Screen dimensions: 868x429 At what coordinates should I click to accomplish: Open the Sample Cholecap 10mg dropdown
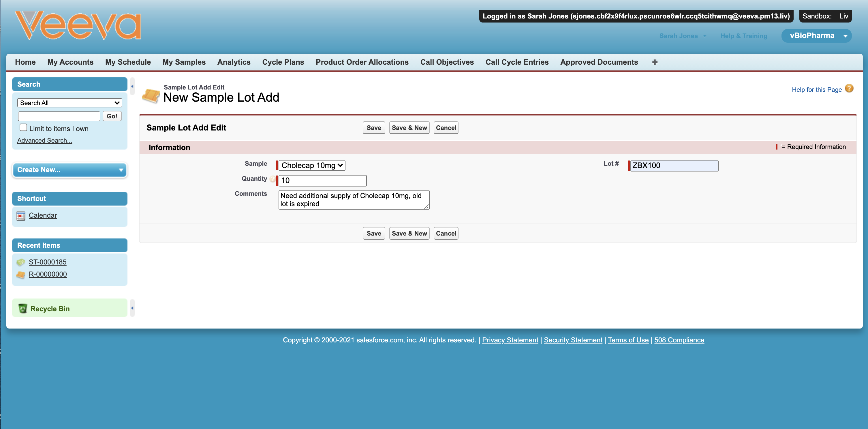[311, 165]
